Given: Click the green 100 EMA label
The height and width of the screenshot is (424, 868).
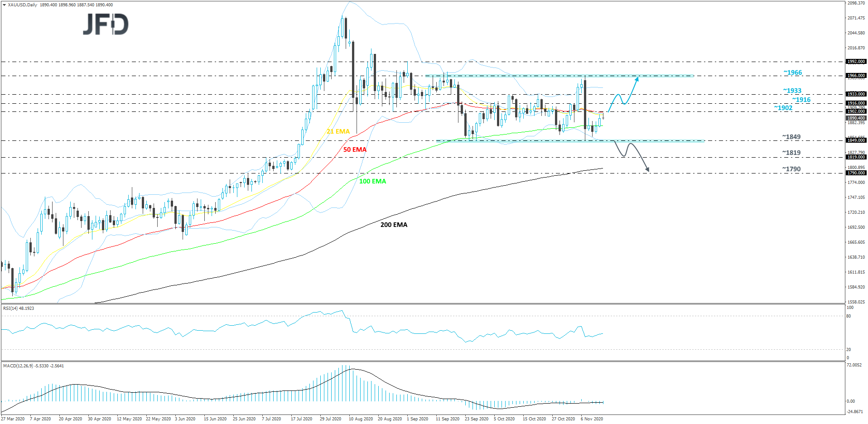Looking at the screenshot, I should [x=372, y=181].
